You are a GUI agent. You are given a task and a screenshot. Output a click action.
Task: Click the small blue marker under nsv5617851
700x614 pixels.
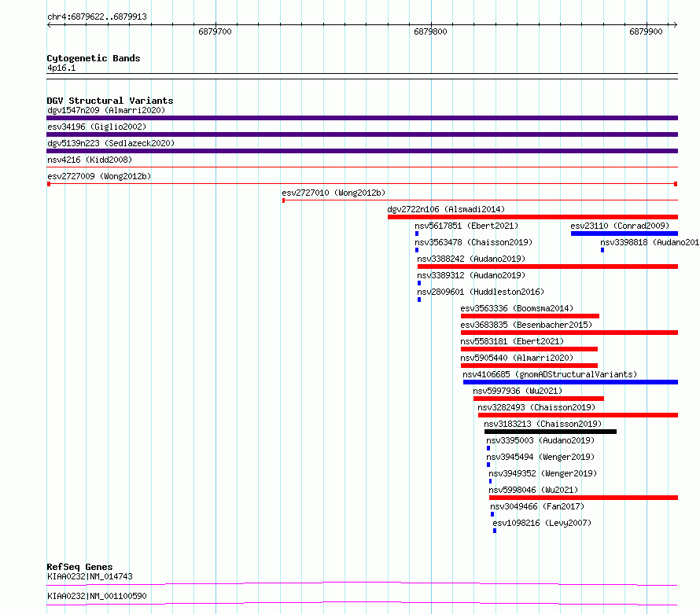pos(417,233)
